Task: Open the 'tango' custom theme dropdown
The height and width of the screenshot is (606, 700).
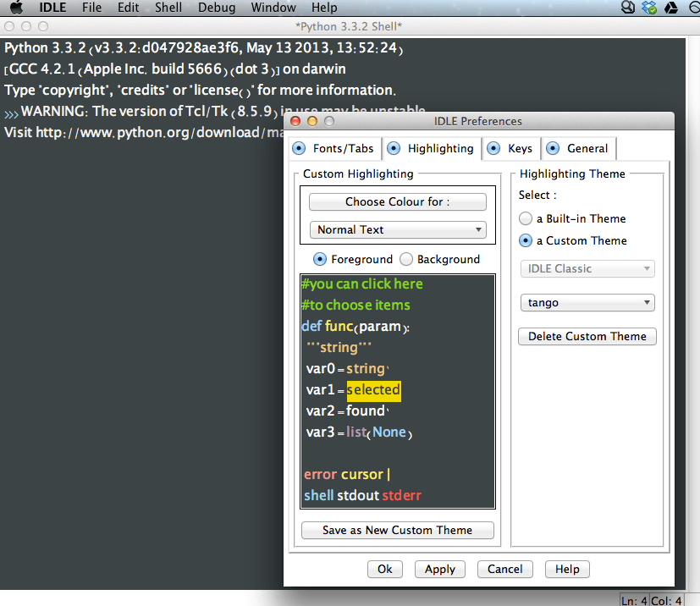Action: point(587,302)
